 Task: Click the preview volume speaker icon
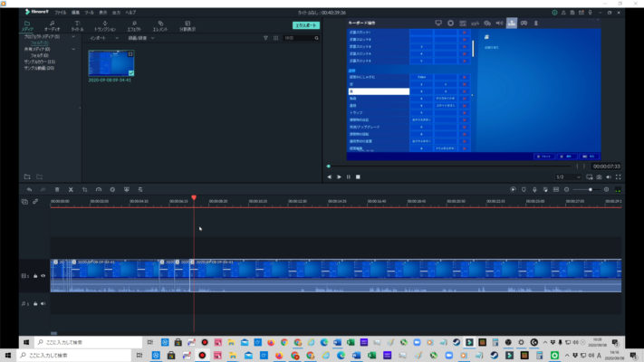[x=609, y=176]
